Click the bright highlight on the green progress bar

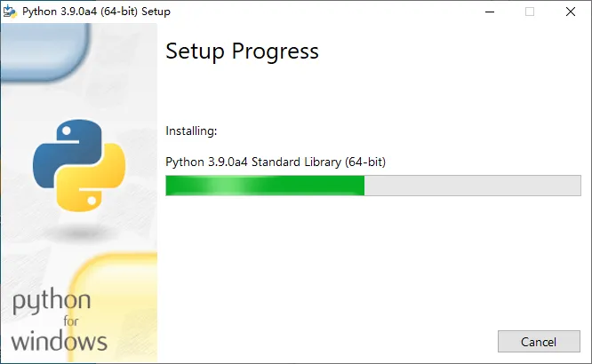click(226, 186)
